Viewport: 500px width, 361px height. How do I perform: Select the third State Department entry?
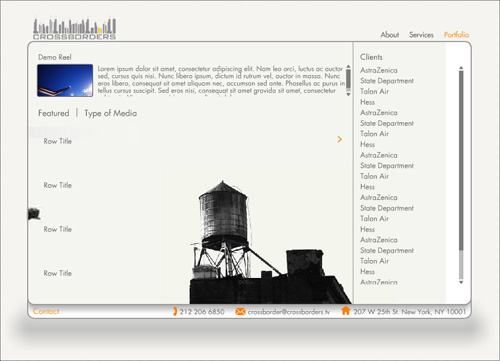click(x=387, y=166)
